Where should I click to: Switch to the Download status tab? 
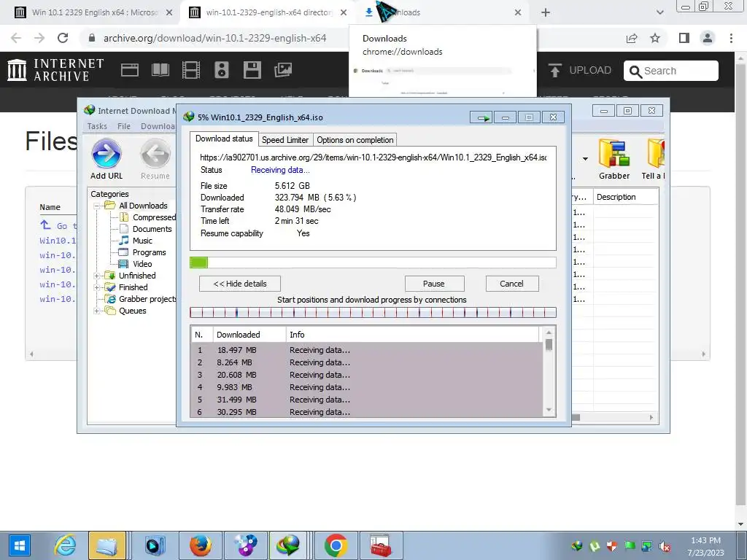pyautogui.click(x=224, y=139)
